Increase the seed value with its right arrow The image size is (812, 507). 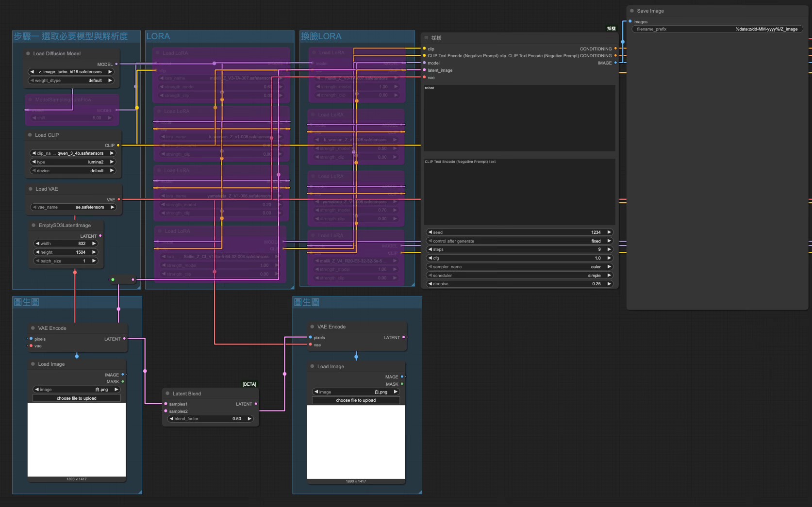coord(609,232)
